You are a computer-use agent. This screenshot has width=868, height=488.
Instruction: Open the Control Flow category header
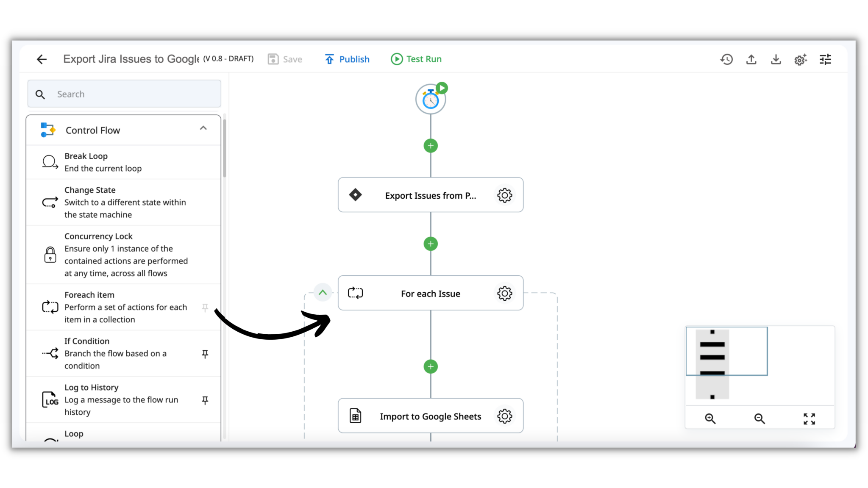coord(92,130)
